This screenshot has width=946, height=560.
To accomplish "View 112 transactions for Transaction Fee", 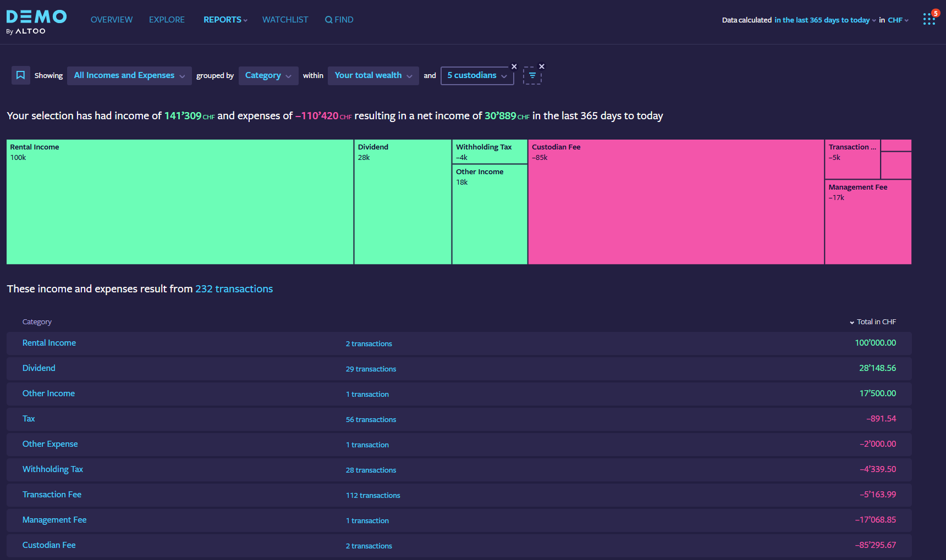I will [x=373, y=495].
